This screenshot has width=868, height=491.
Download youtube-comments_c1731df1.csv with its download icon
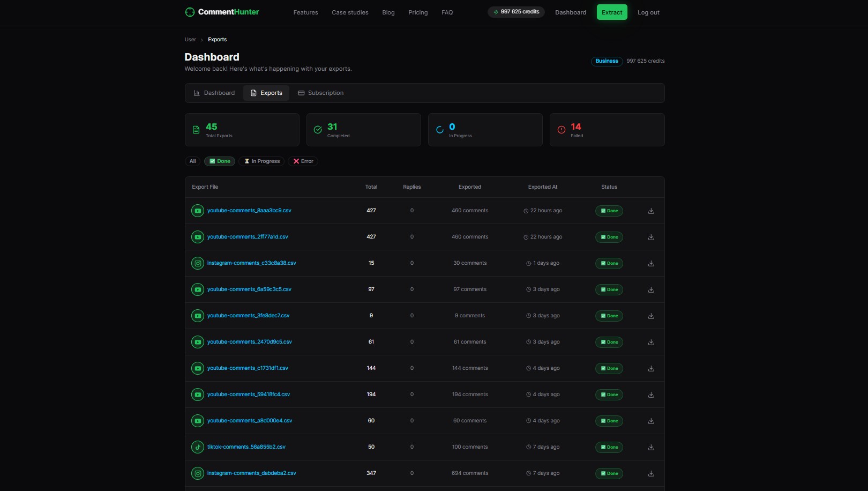(651, 368)
